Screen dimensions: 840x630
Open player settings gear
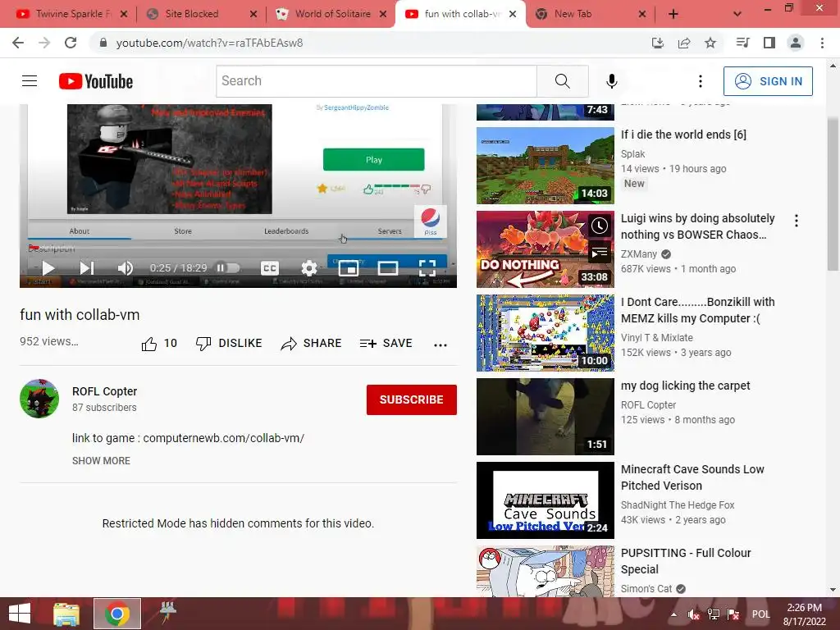[x=309, y=268]
